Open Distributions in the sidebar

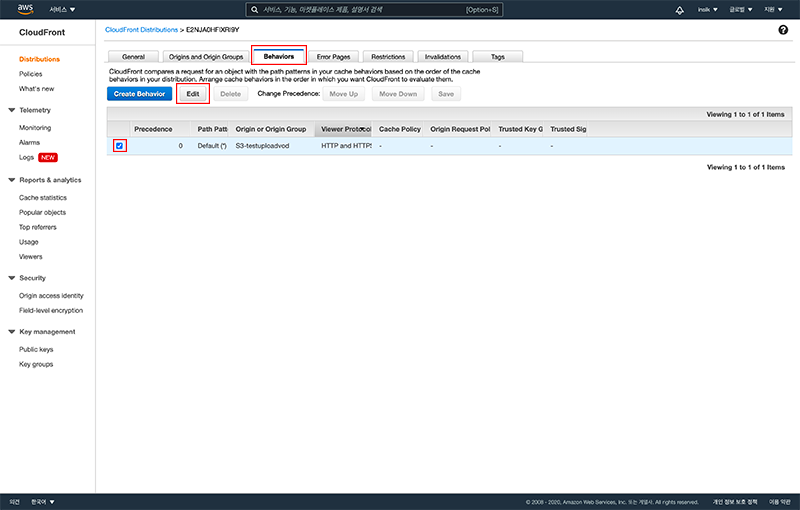[39, 59]
